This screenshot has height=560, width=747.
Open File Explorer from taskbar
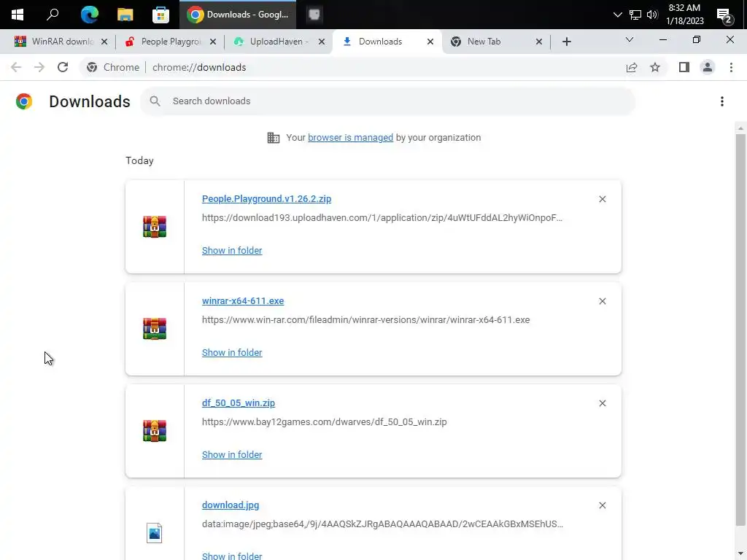(125, 15)
